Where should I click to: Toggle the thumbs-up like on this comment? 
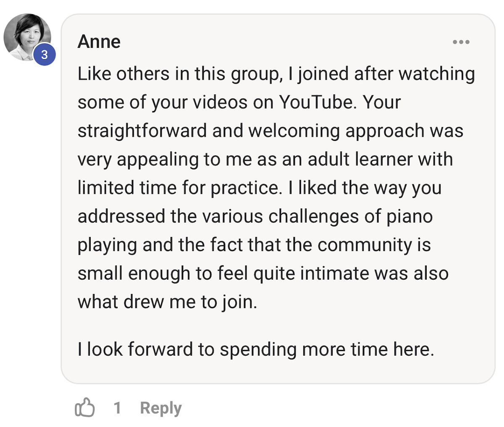[x=84, y=407]
